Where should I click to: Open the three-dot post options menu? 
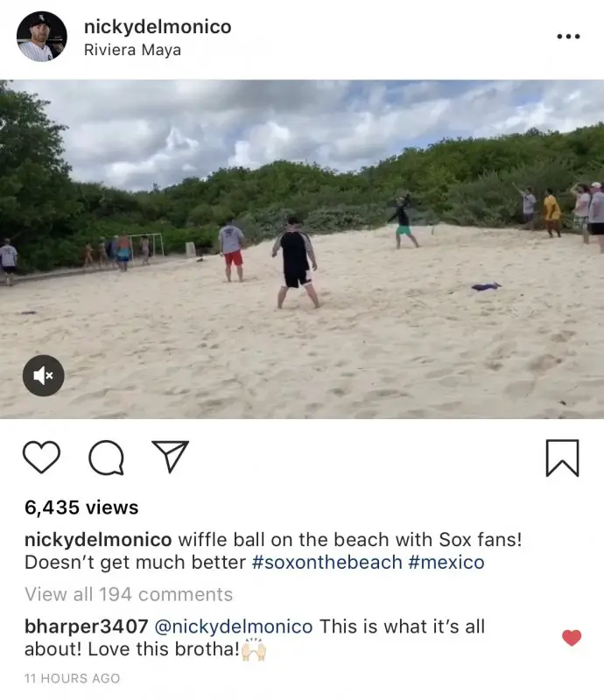click(x=568, y=37)
